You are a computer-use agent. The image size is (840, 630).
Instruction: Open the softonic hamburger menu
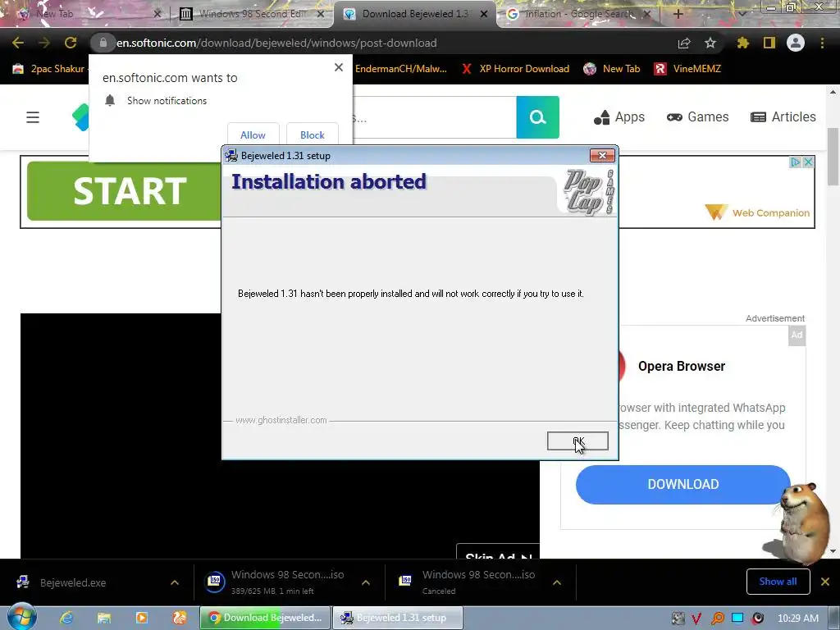click(33, 116)
